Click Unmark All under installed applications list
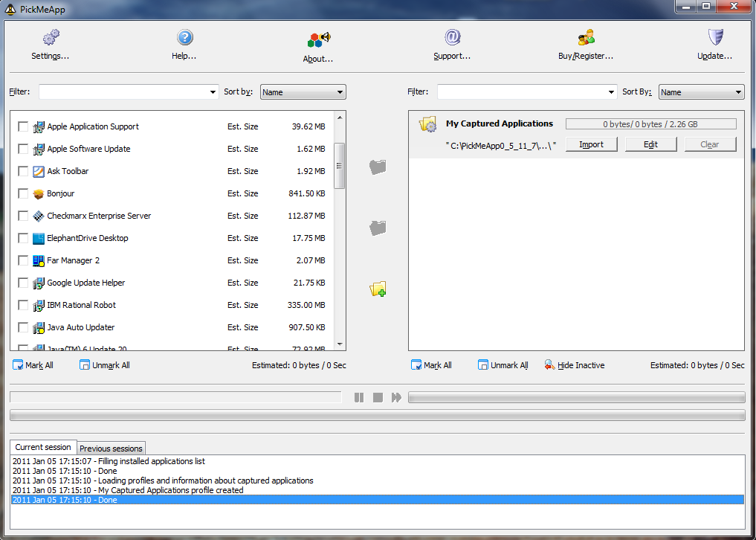This screenshot has height=540, width=756. (x=105, y=365)
